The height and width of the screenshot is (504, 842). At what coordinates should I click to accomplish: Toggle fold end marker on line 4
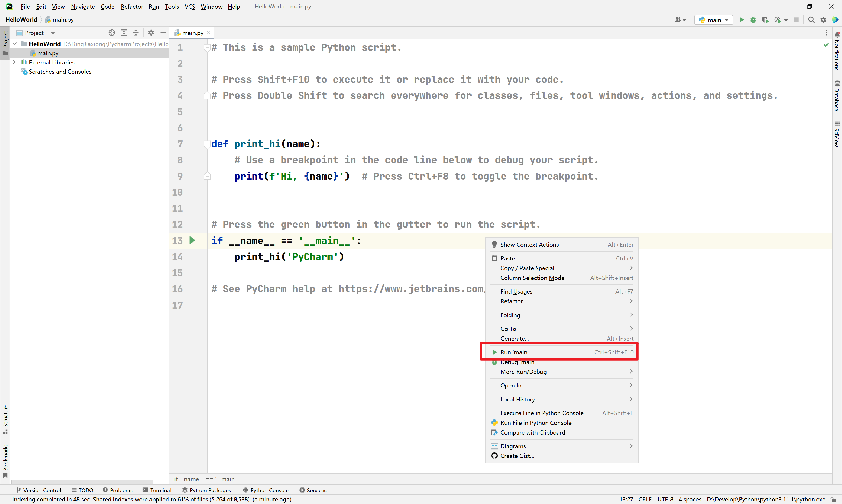coord(207,95)
